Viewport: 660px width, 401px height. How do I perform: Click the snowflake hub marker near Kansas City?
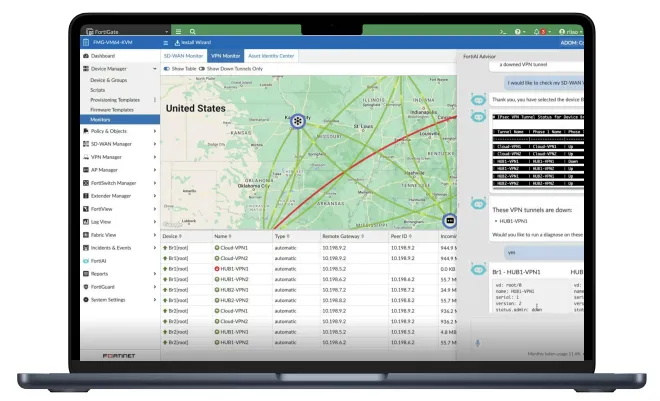click(x=298, y=121)
